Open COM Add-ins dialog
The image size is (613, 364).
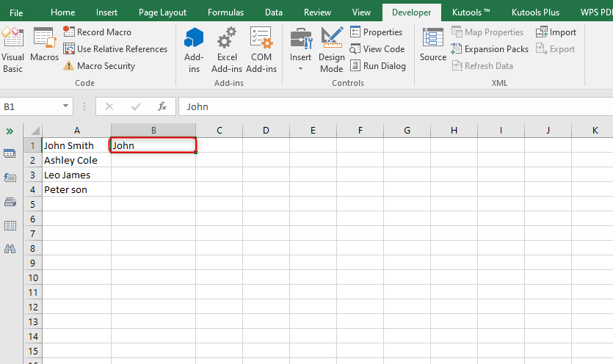(261, 50)
